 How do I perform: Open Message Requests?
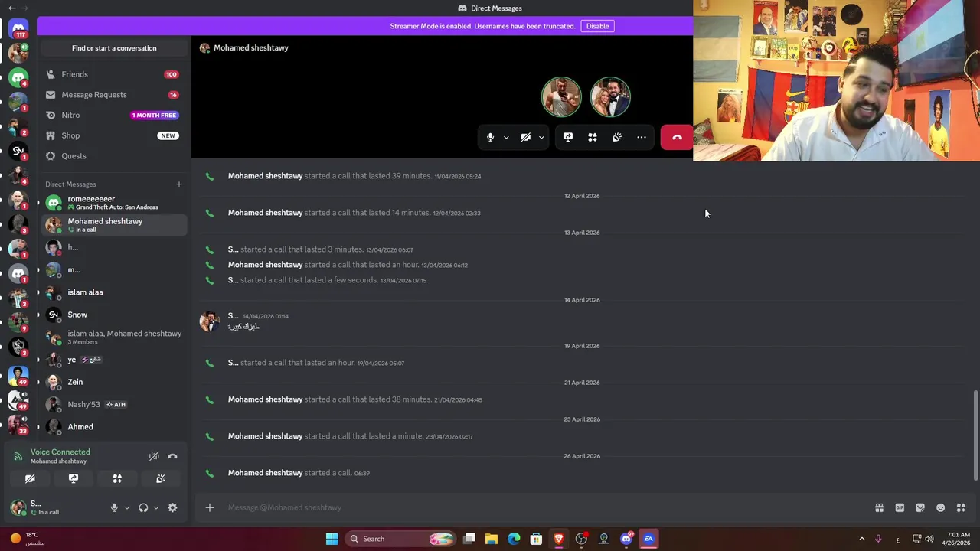tap(113, 95)
